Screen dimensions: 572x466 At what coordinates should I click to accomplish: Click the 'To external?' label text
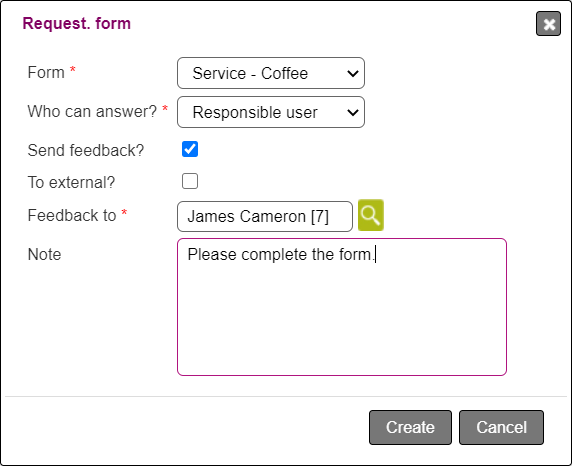pyautogui.click(x=72, y=182)
